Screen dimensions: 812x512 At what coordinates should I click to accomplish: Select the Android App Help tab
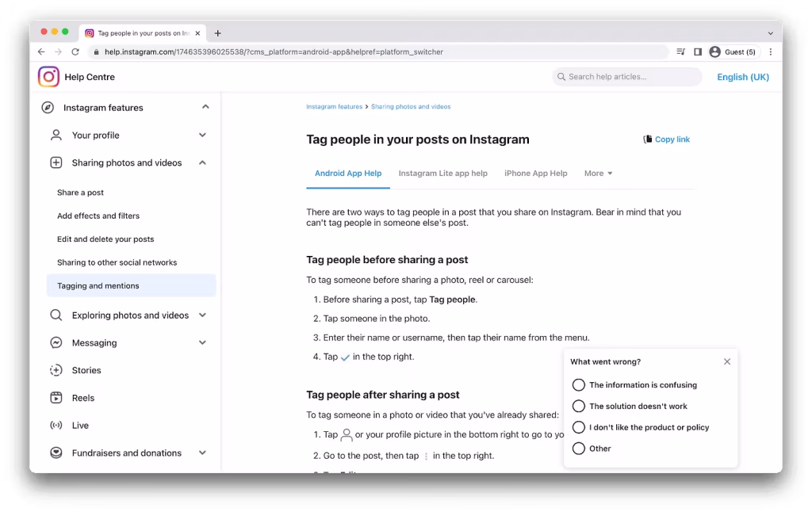(x=348, y=174)
